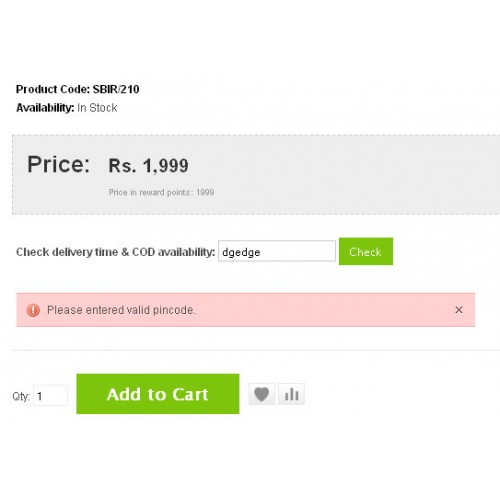500x500 pixels.
Task: Click the Please entered valid pincode text
Action: (121, 310)
